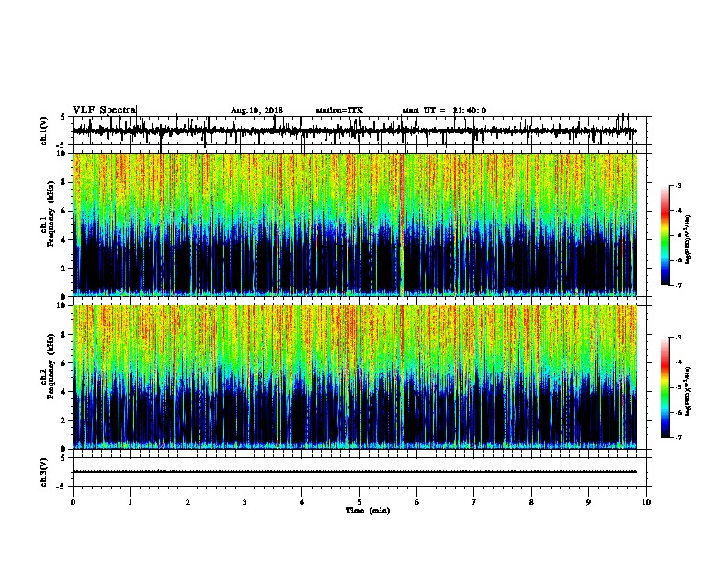Screen dimensions: 728x563
Task: Click time axis tick label "9" at bottom
Action: (588, 502)
